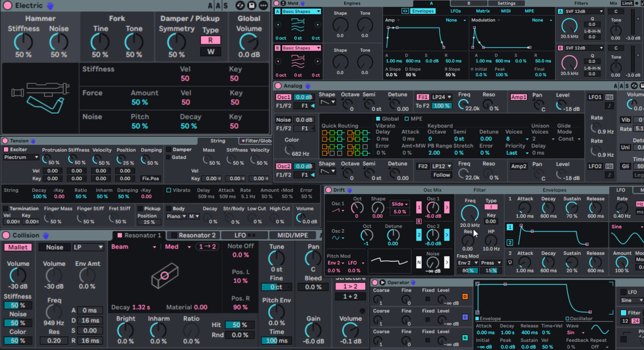
Task: Enable the Gated checkbox in Tension
Action: [169, 157]
